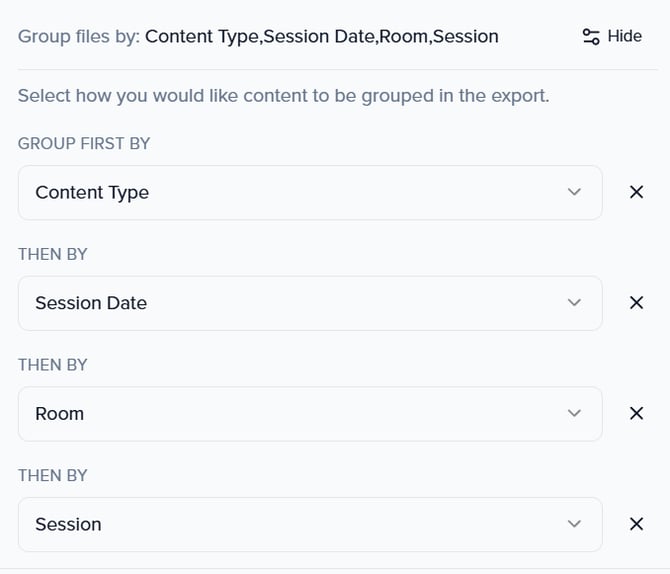Screen dimensions: 670x574
Task: Remove the Content Type grouping level
Action: pos(636,192)
